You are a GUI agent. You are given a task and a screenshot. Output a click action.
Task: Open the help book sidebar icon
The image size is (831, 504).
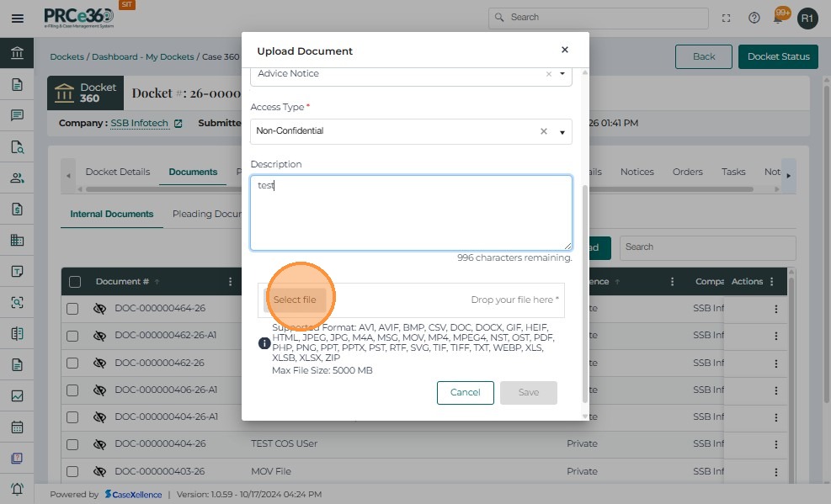[x=17, y=458]
